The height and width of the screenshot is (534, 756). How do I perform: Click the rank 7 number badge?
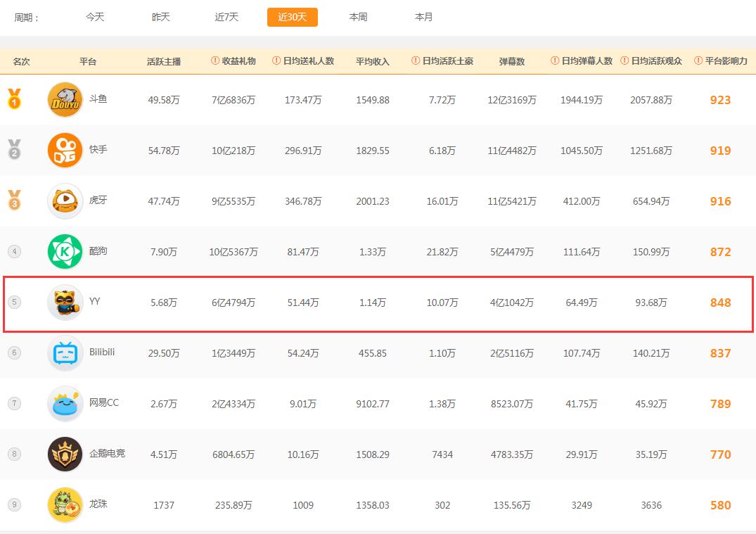tap(15, 403)
